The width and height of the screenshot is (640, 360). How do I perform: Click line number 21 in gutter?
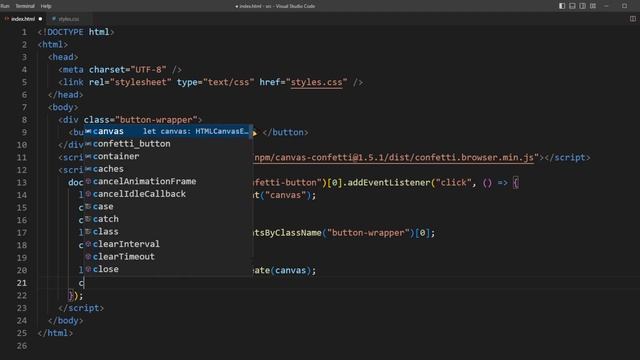click(22, 283)
